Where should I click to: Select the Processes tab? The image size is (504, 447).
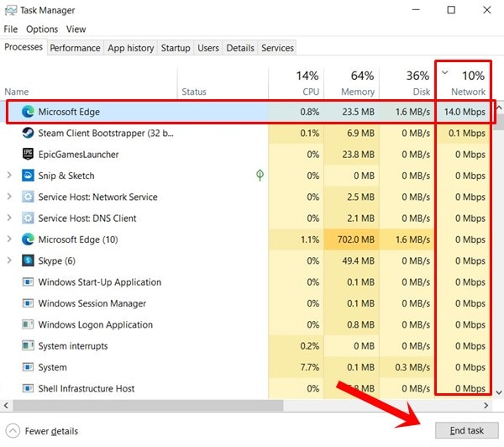point(24,47)
